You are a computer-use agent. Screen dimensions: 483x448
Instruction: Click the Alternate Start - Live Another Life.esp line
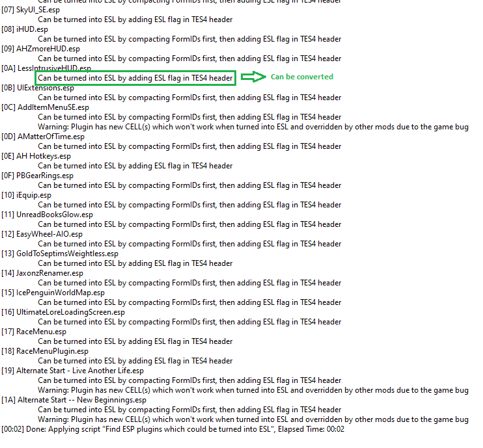tap(72, 371)
